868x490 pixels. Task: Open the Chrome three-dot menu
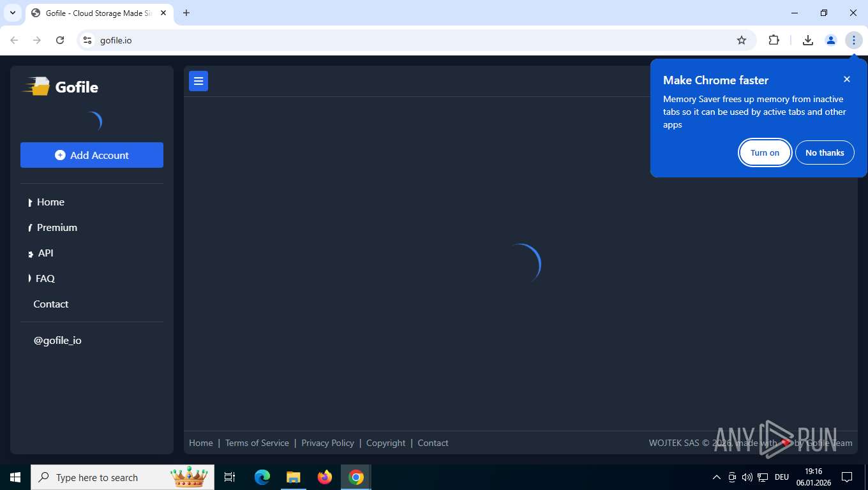[x=854, y=40]
